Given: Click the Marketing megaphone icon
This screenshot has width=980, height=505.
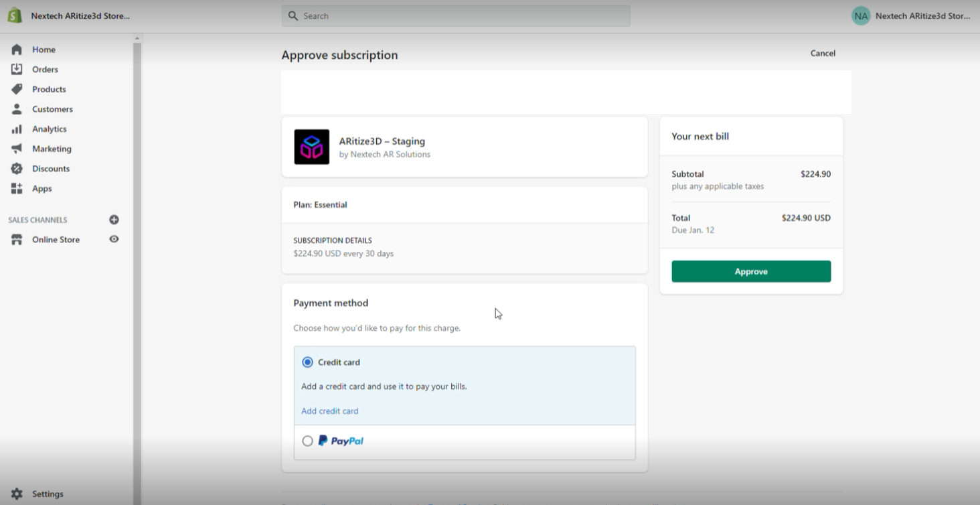Looking at the screenshot, I should (x=17, y=149).
